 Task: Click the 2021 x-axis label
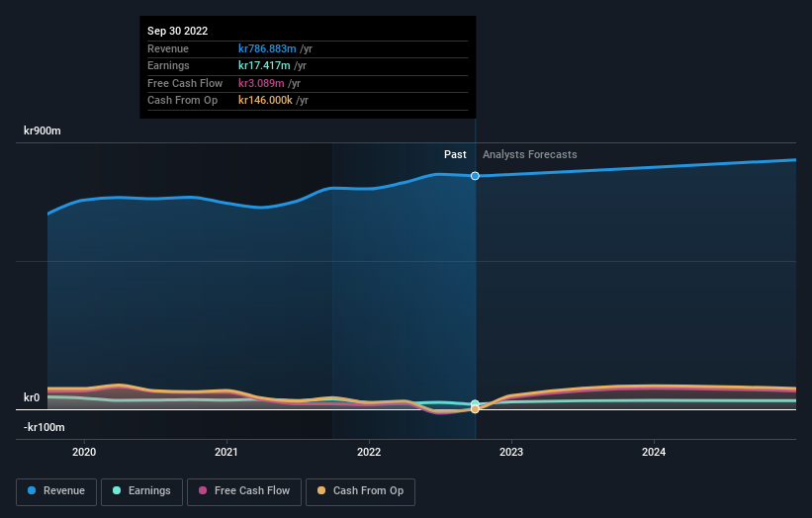coord(226,452)
